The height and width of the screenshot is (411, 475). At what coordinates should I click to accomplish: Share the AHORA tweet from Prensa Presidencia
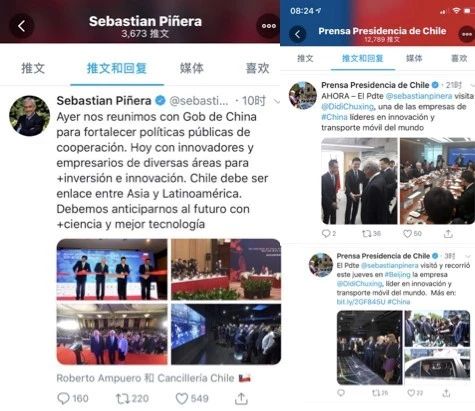pyautogui.click(x=448, y=234)
